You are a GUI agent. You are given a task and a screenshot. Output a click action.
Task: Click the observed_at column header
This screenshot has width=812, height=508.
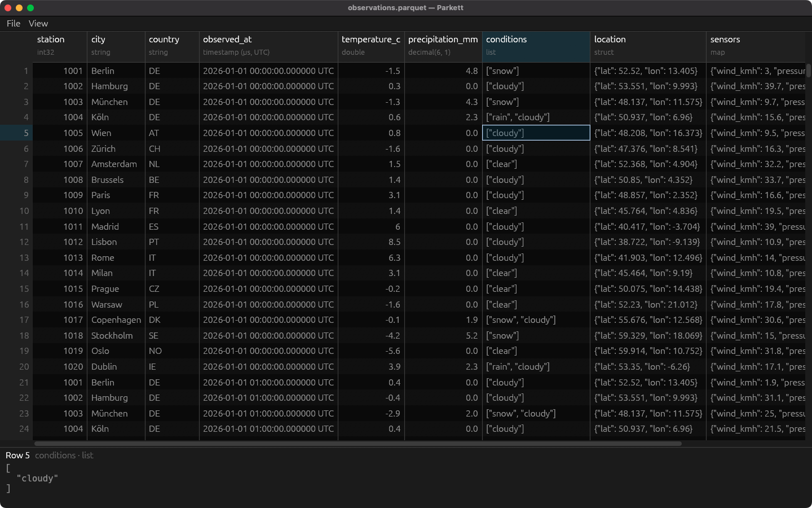(268, 46)
